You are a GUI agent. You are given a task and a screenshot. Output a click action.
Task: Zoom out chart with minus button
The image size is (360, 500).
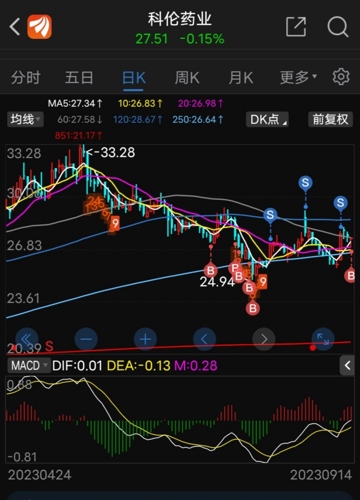pyautogui.click(x=86, y=339)
